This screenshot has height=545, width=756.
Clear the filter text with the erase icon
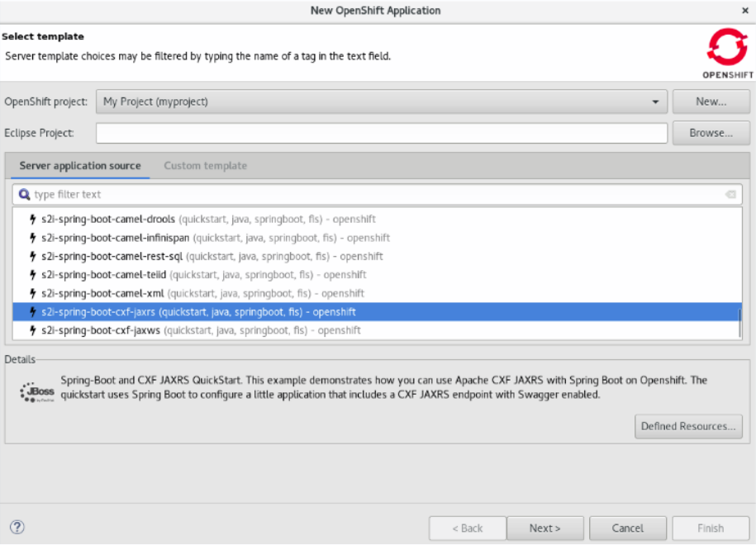(x=730, y=194)
